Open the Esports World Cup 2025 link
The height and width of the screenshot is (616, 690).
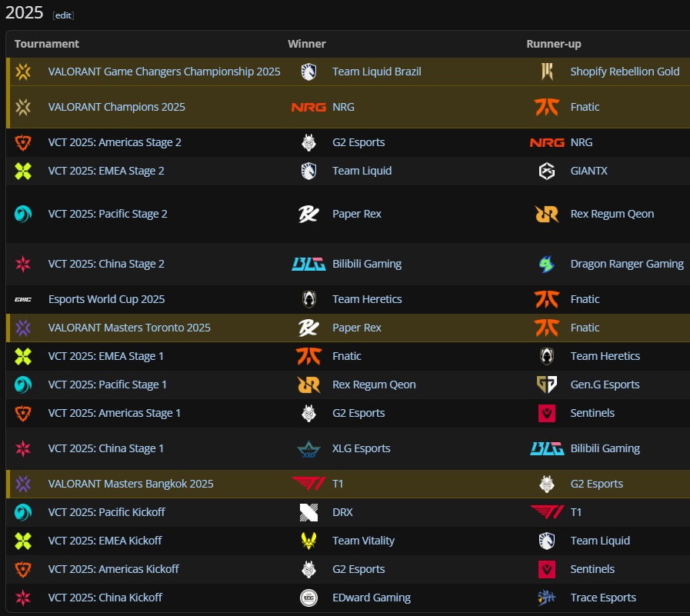click(106, 299)
